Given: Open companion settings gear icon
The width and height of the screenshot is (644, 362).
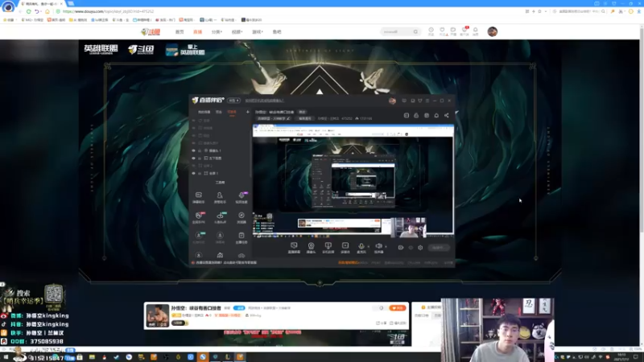Looking at the screenshot, I should 420,248.
